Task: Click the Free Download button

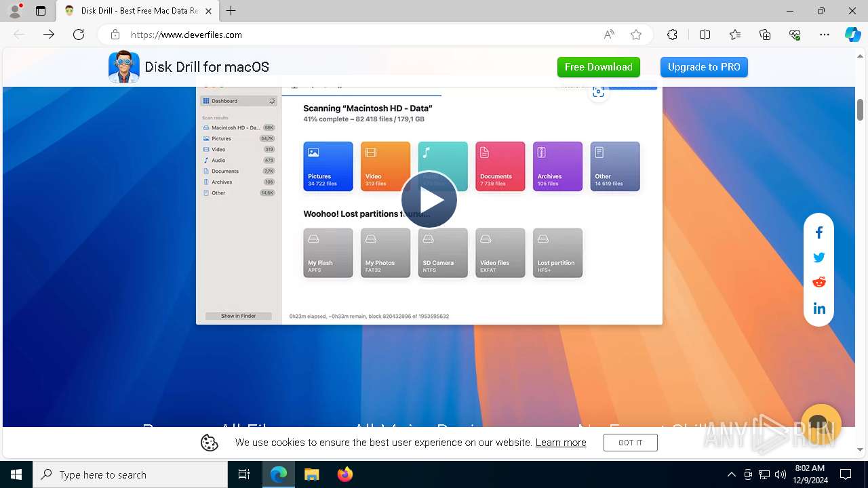Action: [x=599, y=67]
